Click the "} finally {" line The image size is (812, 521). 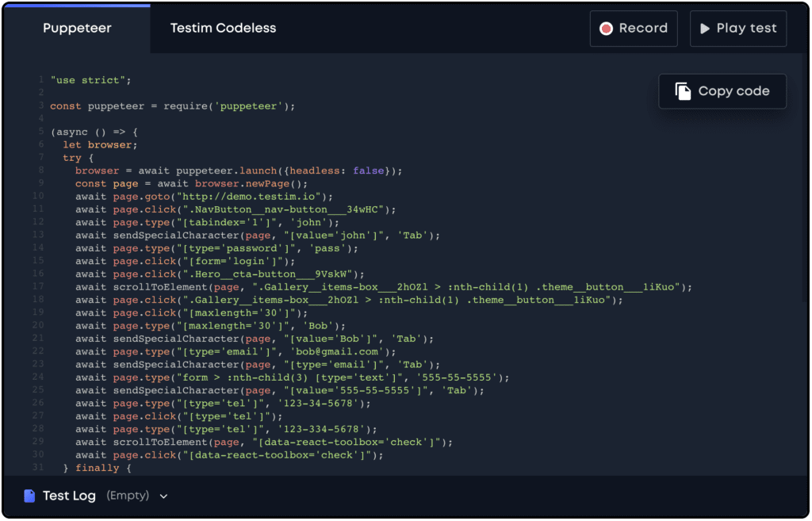pos(97,469)
